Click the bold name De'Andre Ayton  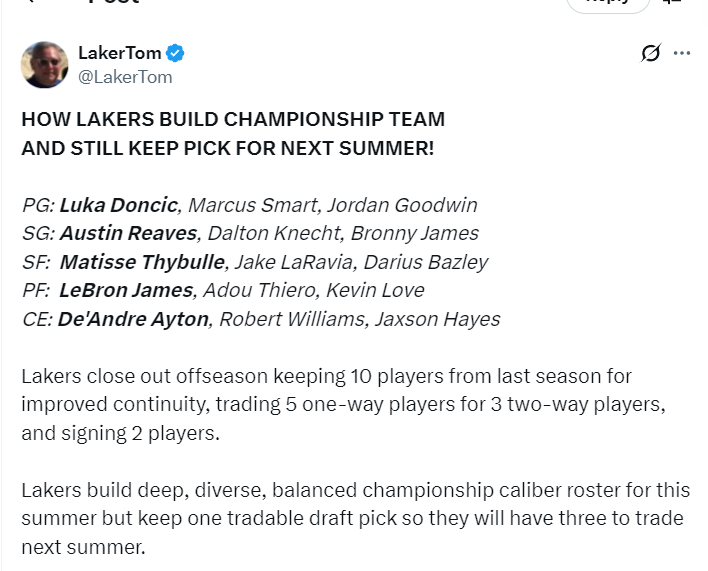(133, 319)
